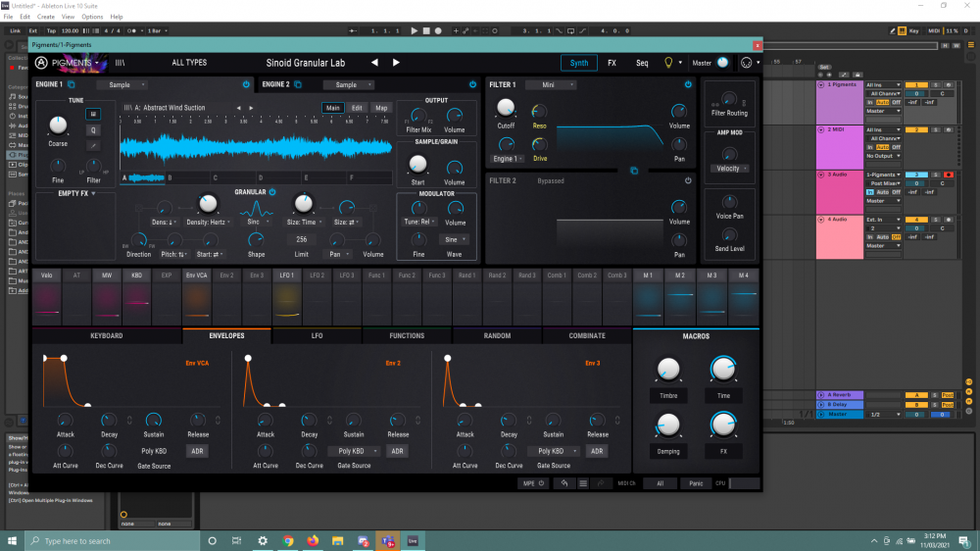Open Windows Settings from the taskbar
This screenshot has height=551, width=980.
[x=263, y=541]
